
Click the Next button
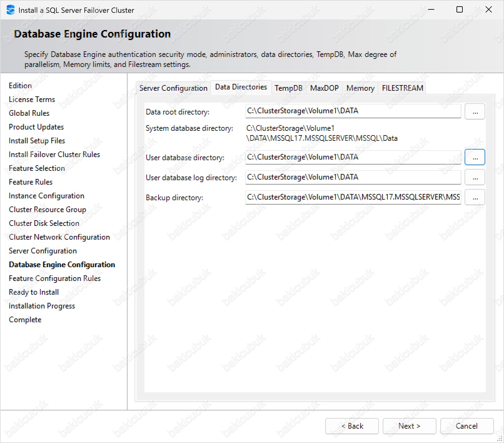[x=409, y=426]
